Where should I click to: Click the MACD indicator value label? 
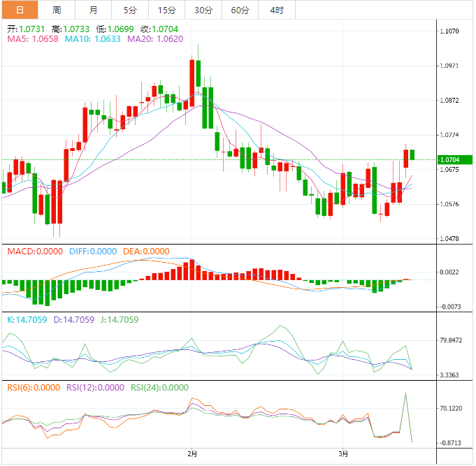point(34,252)
